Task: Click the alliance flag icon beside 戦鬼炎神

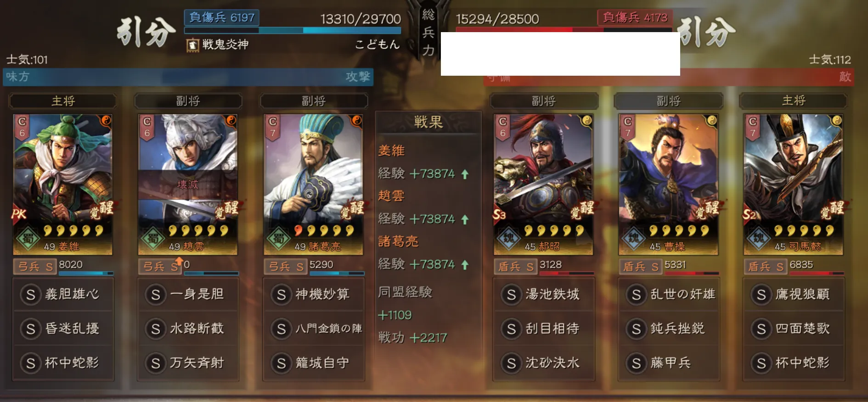Action: [192, 45]
